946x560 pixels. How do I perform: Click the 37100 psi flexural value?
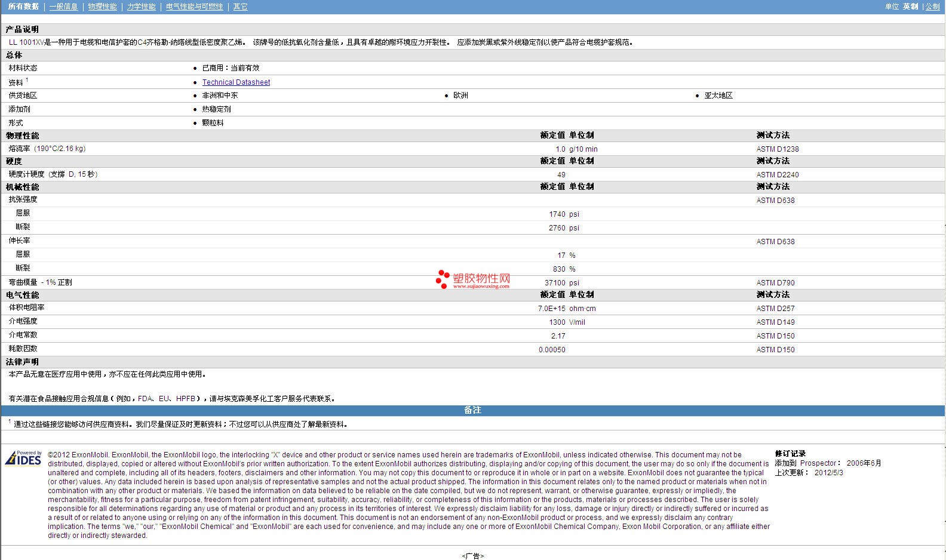coord(562,283)
